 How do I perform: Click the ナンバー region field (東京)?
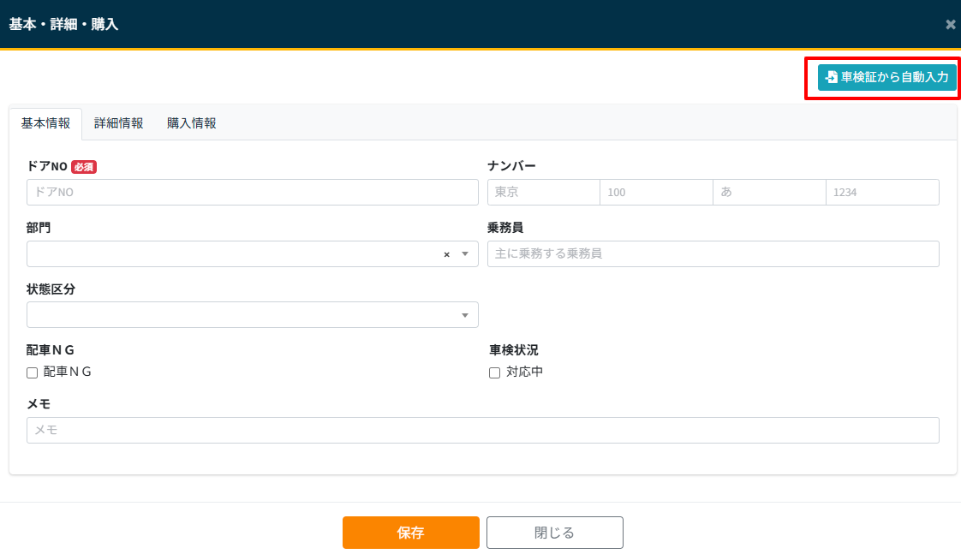[544, 193]
